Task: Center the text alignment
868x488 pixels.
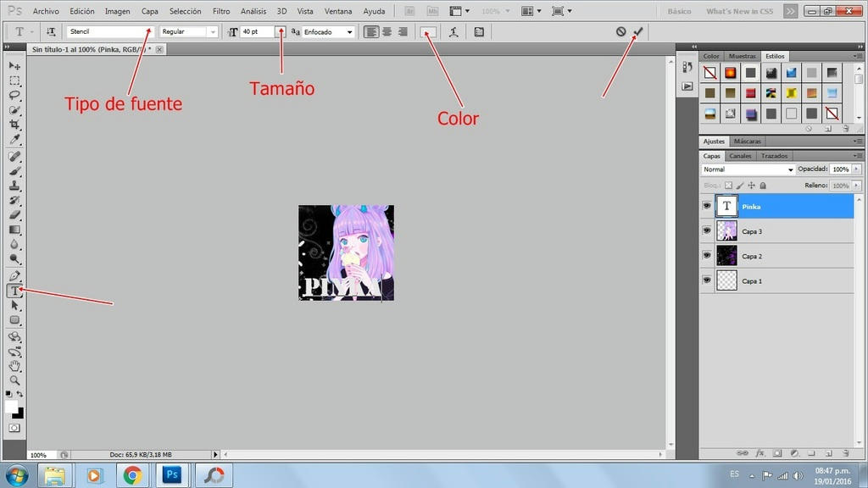Action: point(387,32)
